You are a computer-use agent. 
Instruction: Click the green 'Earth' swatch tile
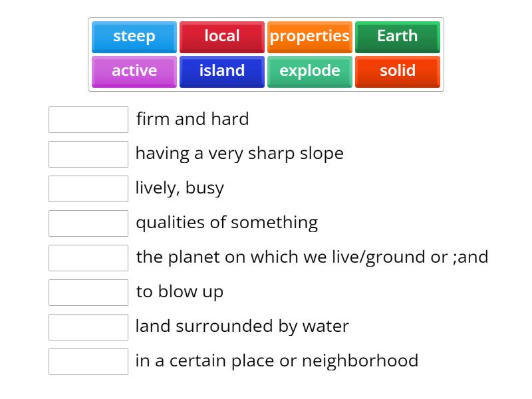(397, 37)
